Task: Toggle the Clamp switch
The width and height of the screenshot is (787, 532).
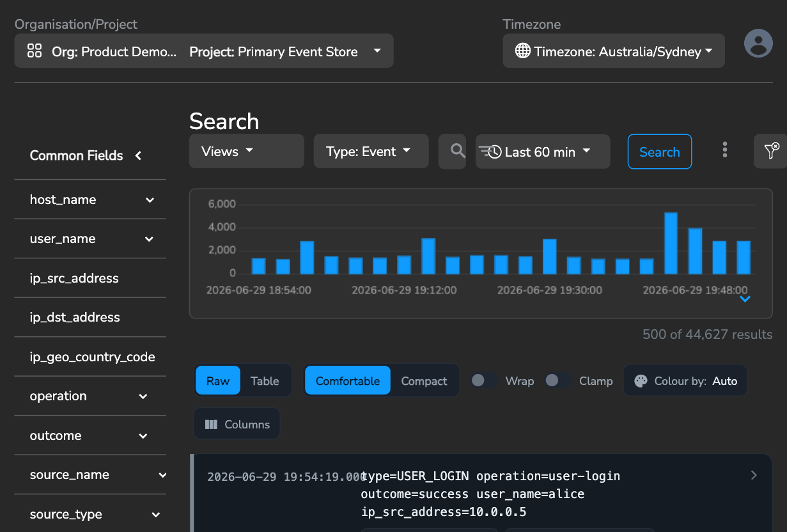Action: coord(559,381)
